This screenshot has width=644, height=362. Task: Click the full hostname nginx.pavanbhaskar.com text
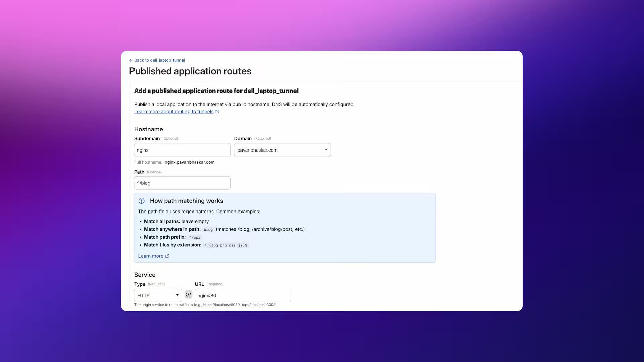pyautogui.click(x=189, y=162)
